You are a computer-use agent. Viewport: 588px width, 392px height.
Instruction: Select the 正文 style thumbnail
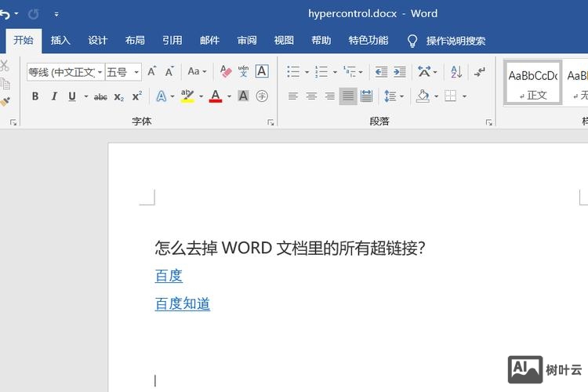[533, 82]
